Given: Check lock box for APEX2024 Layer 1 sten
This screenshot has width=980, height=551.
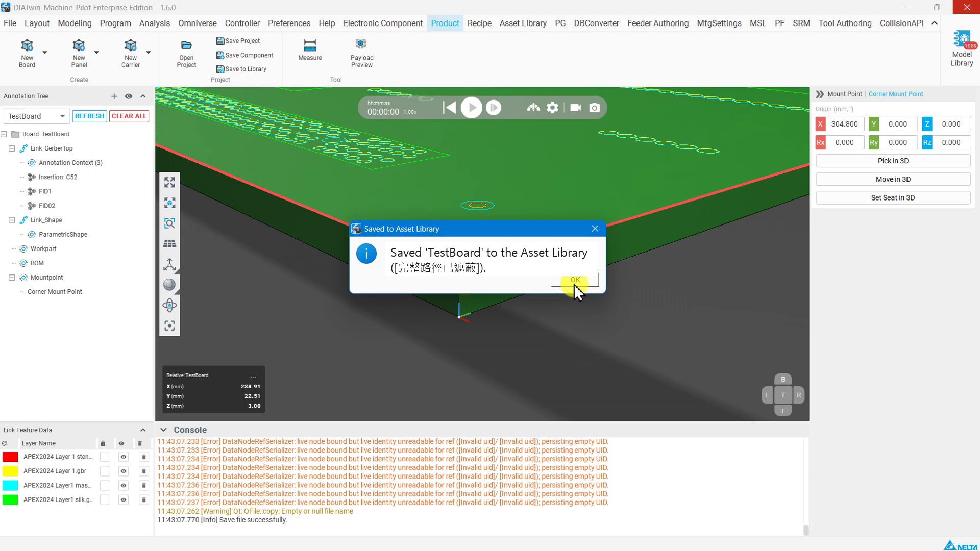Looking at the screenshot, I should [x=105, y=457].
